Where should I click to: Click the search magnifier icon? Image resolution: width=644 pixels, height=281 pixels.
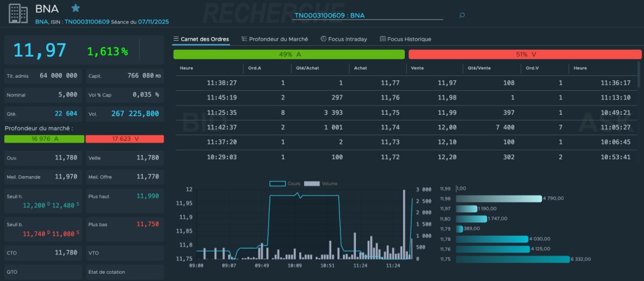pos(462,15)
